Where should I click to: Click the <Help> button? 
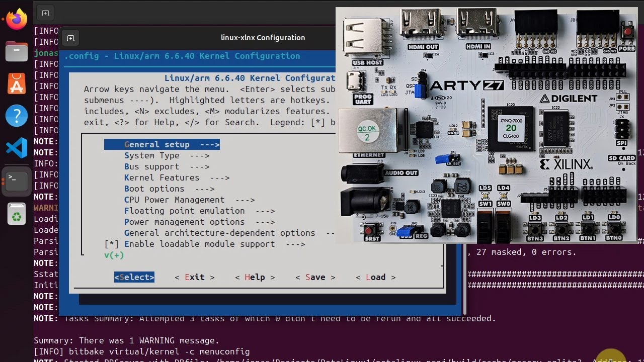tap(255, 277)
